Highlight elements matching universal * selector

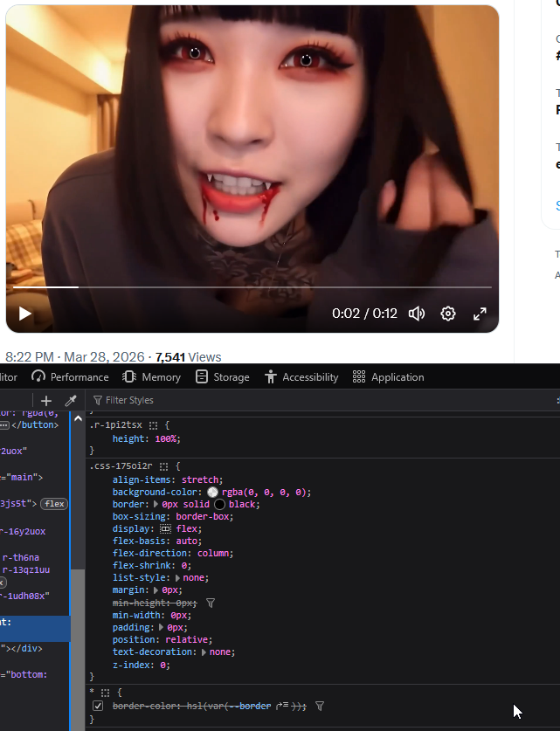point(106,693)
